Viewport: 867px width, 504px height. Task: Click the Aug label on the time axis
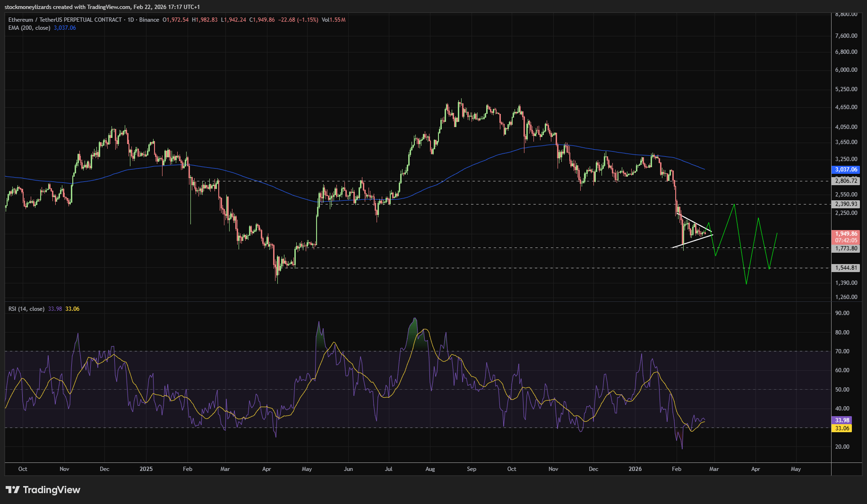pos(430,469)
